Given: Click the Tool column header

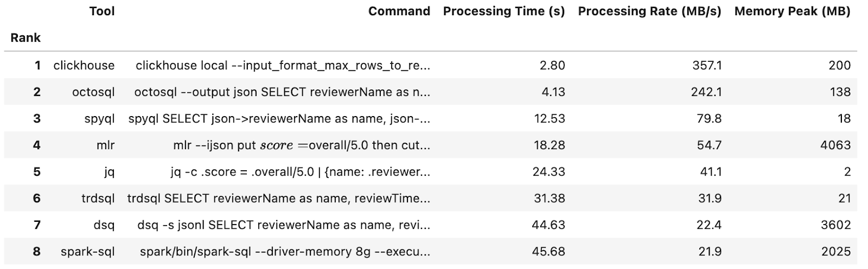Looking at the screenshot, I should coord(102,11).
